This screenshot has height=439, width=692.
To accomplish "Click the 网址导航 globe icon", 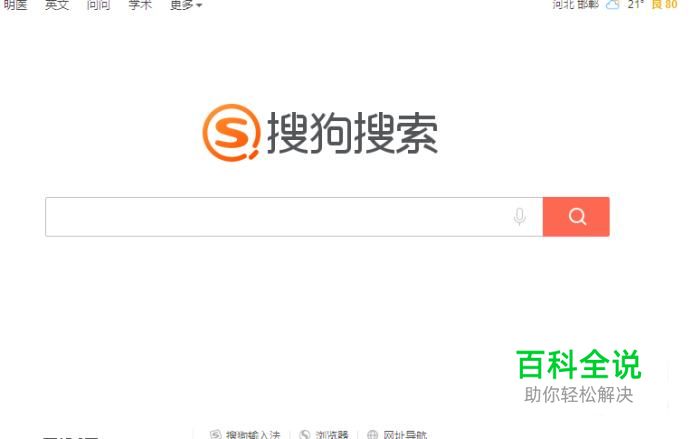I will click(x=372, y=435).
